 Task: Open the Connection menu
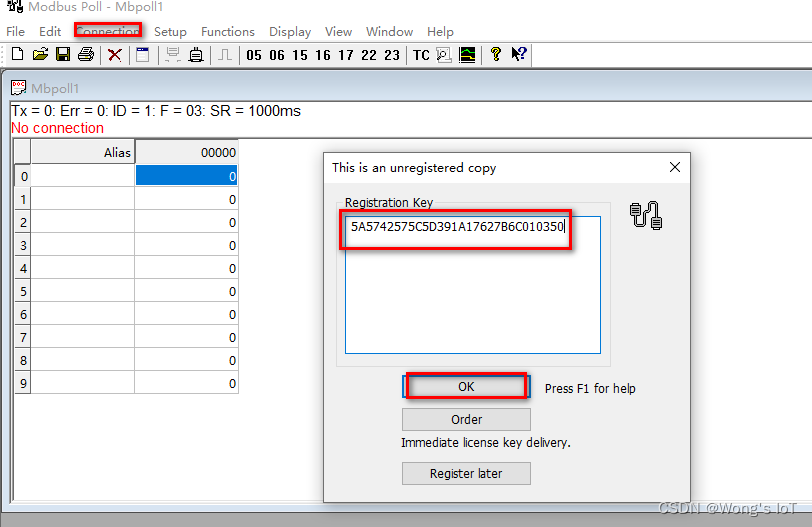108,32
